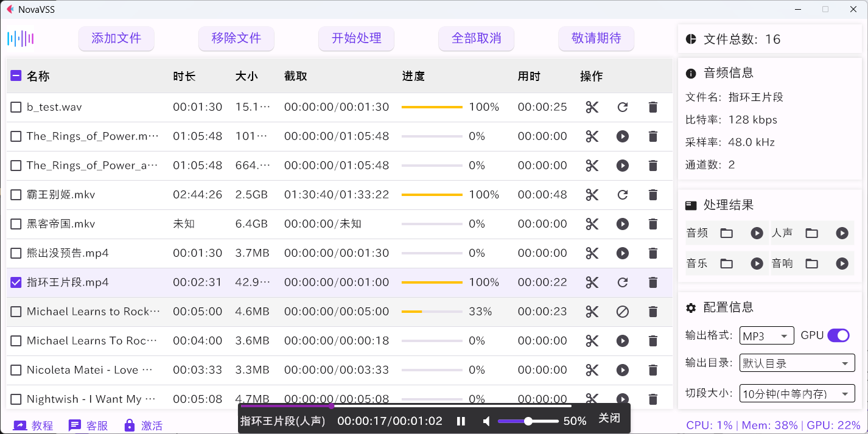The height and width of the screenshot is (434, 868).
Task: Reprocess 霸王别姬.mkv with the redo icon
Action: [622, 195]
